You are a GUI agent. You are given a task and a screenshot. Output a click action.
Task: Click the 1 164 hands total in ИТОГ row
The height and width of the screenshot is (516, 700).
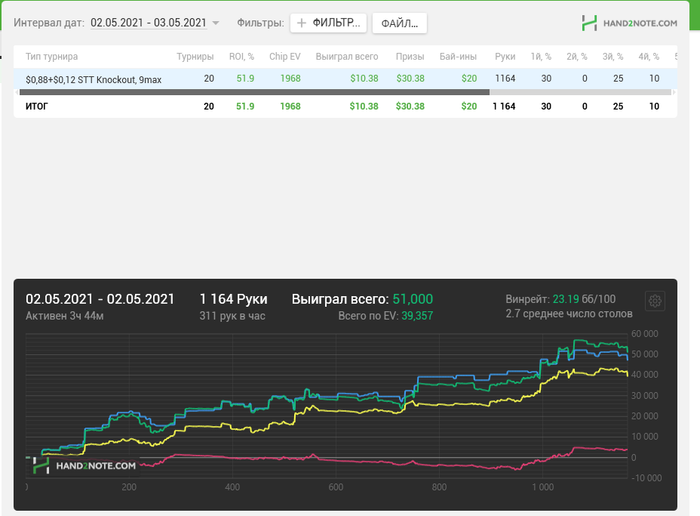click(x=504, y=106)
